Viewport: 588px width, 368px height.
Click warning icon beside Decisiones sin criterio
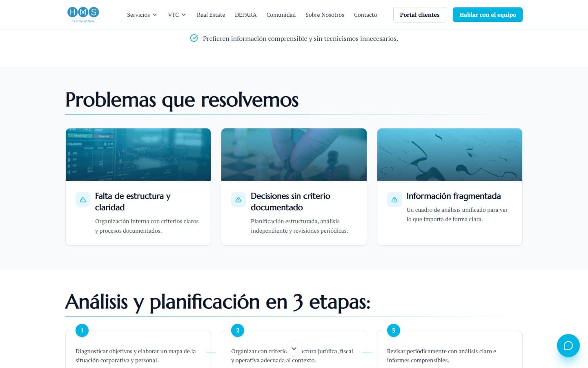(238, 200)
